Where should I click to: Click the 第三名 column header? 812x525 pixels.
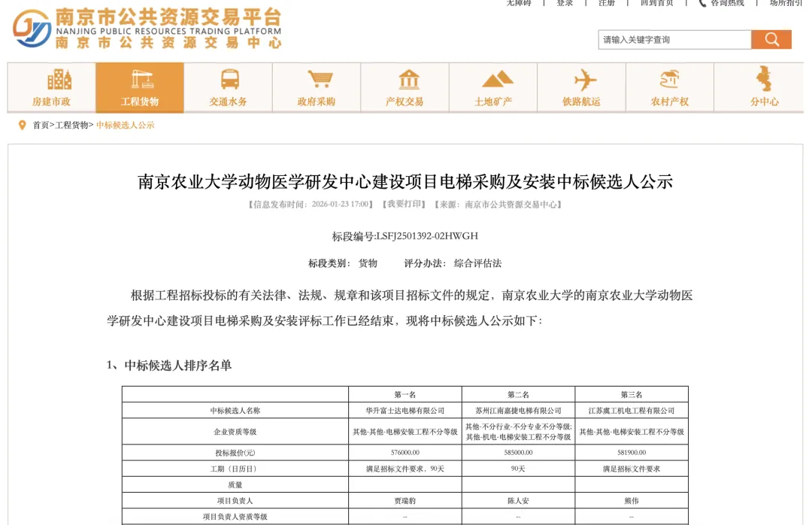(632, 394)
